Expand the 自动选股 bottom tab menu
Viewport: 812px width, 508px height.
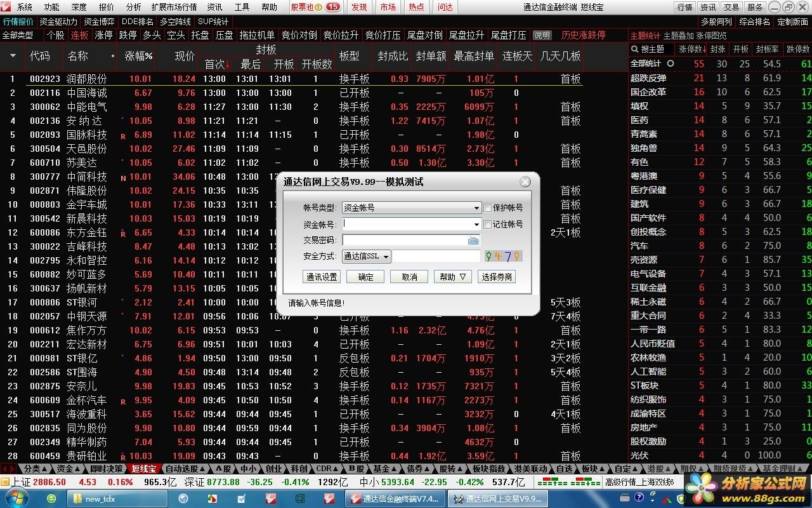[185, 469]
